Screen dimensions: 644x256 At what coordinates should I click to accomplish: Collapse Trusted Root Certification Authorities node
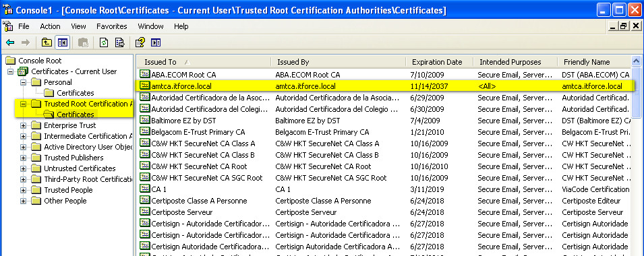tap(23, 104)
